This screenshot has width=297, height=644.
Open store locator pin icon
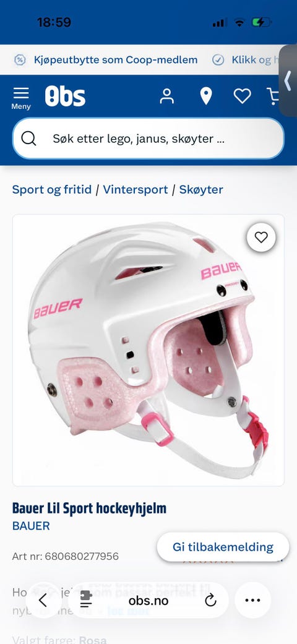tap(206, 96)
